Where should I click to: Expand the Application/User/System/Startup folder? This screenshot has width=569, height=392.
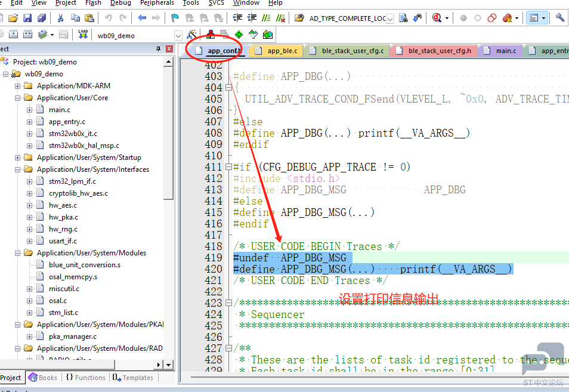point(17,158)
